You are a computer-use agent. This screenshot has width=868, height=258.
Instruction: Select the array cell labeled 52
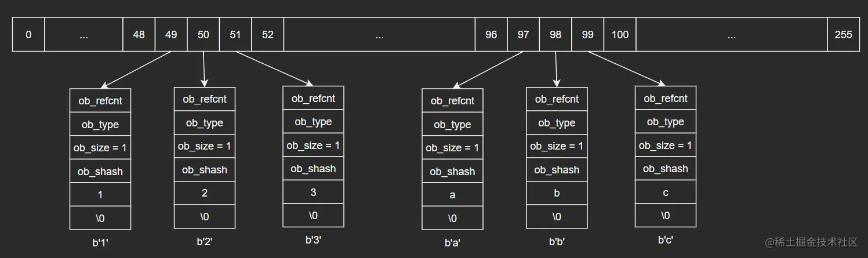coord(267,35)
